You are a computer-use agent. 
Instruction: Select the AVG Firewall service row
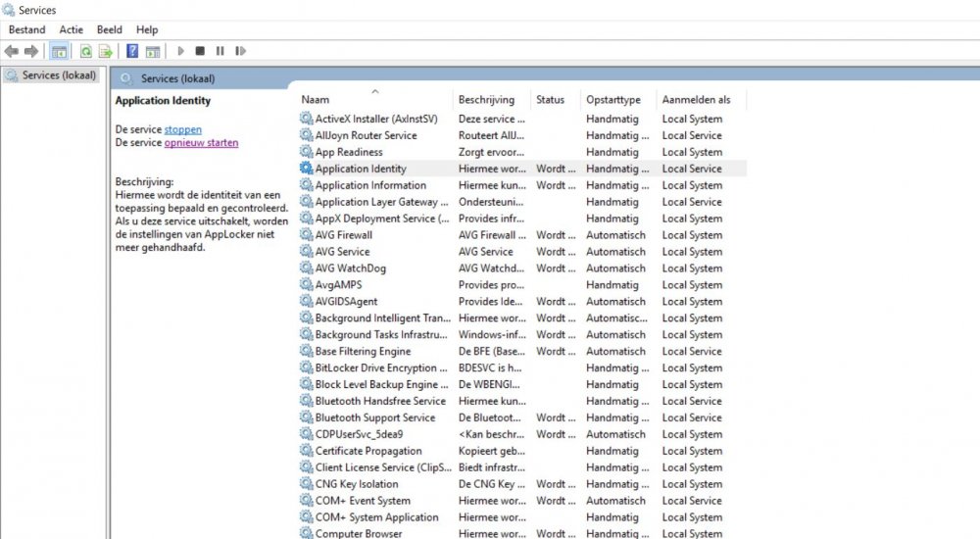tap(343, 235)
